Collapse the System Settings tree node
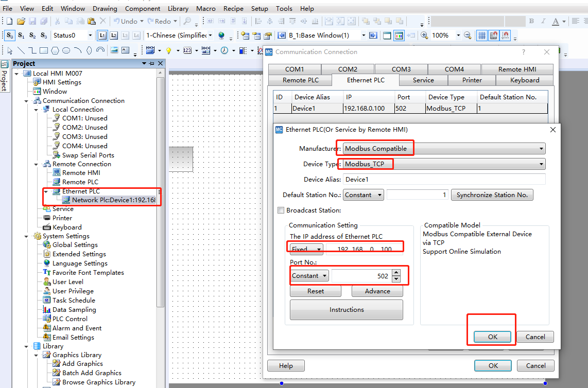This screenshot has width=588, height=388. (x=26, y=236)
